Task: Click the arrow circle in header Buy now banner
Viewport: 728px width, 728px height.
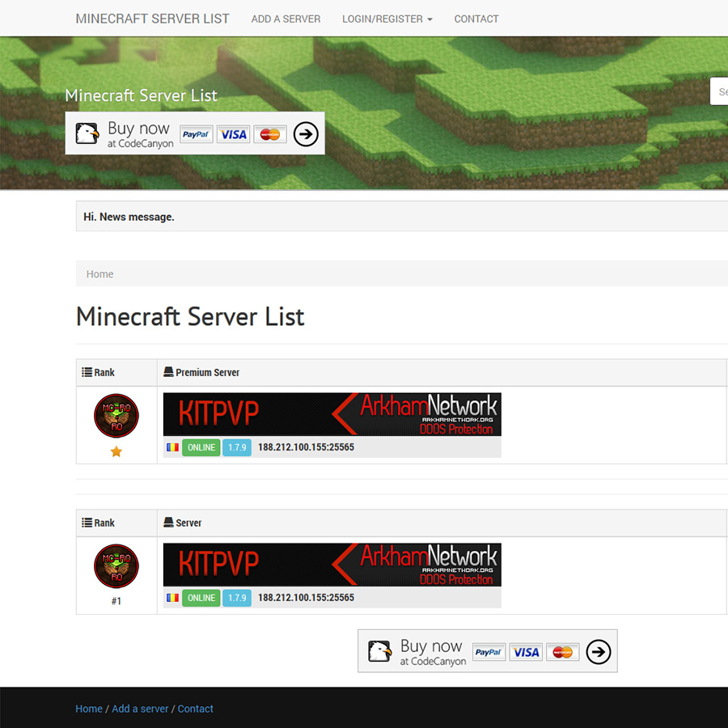Action: (306, 134)
